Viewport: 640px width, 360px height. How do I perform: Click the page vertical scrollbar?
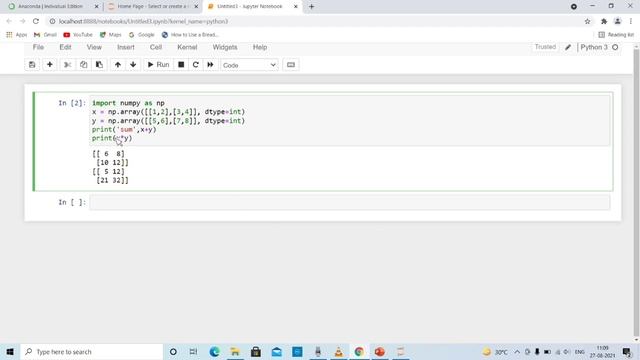(636, 192)
